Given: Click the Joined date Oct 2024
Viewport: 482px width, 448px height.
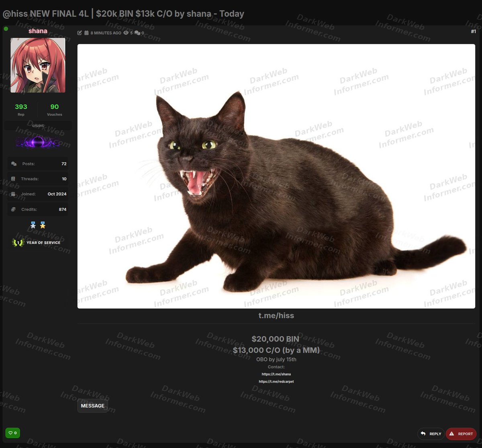Looking at the screenshot, I should [57, 194].
